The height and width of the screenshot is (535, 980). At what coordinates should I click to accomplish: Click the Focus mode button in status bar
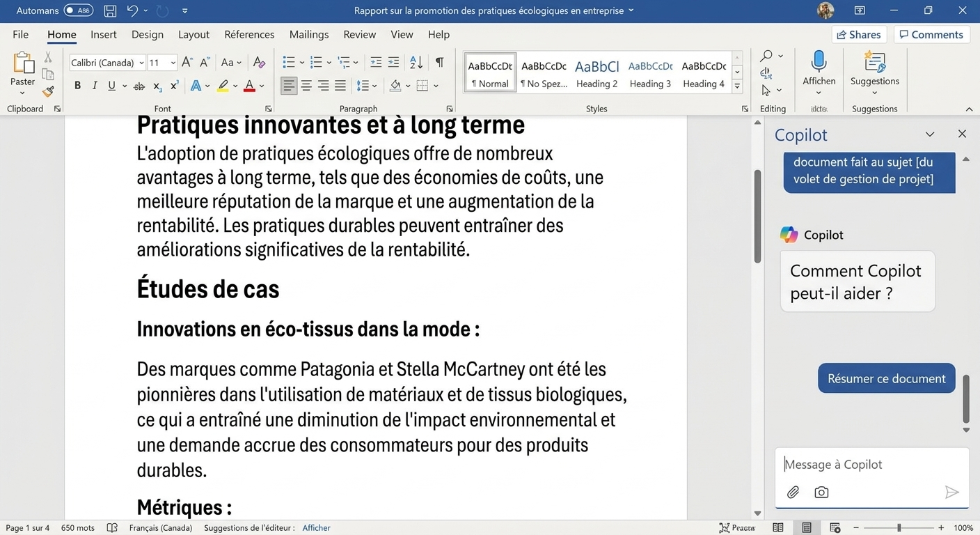tap(737, 528)
